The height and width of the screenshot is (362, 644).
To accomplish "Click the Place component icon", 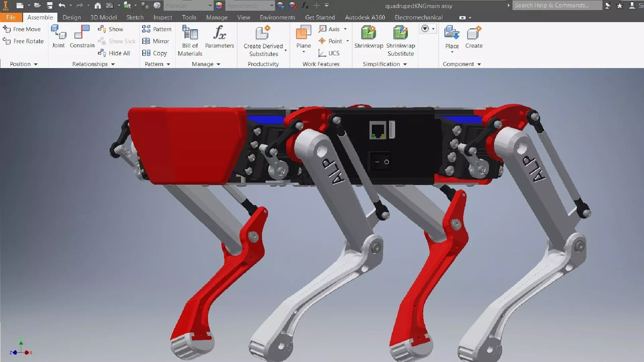I will coord(451,33).
